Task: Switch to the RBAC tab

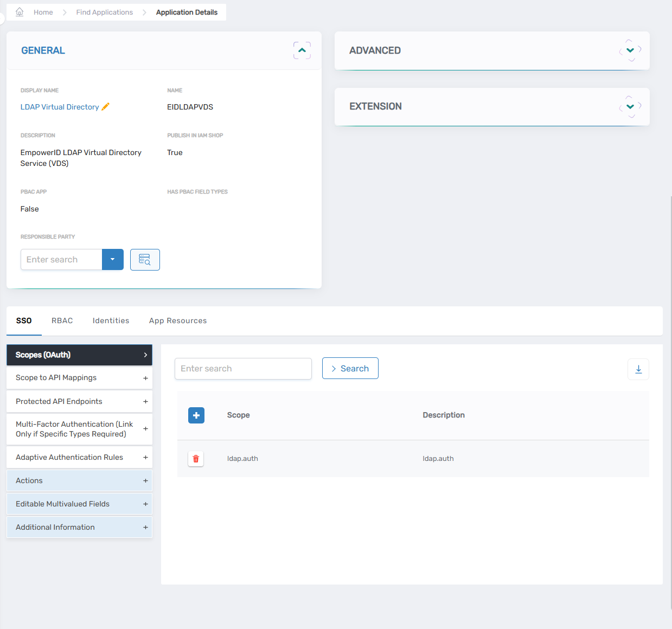Action: [x=62, y=321]
